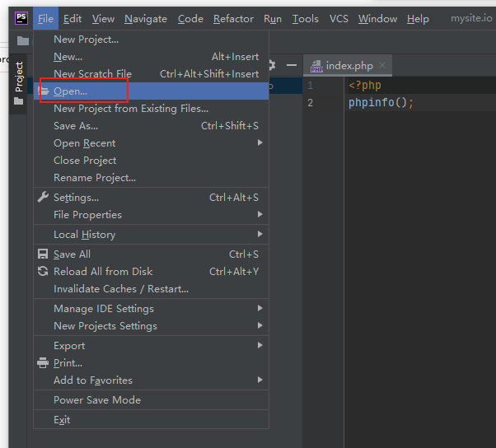
Task: Select Invalidate Caches / Restart...
Action: (x=152, y=289)
